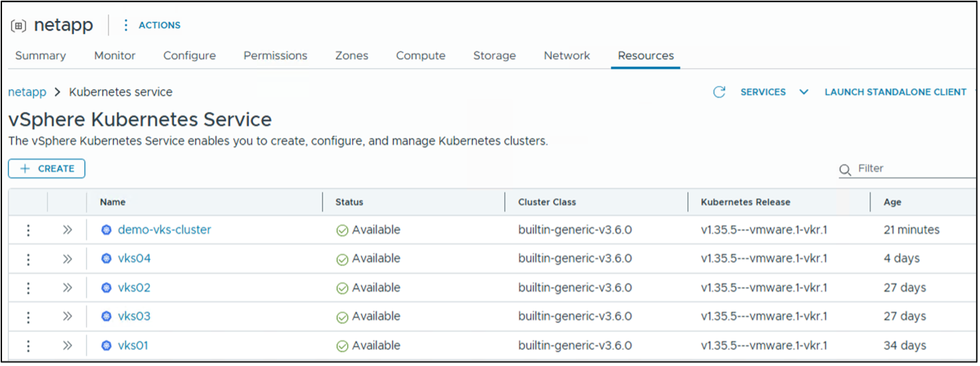Click v1.35.5---vmware.1-vkr.1 in vks04 row
980x366 pixels.
coord(764,258)
